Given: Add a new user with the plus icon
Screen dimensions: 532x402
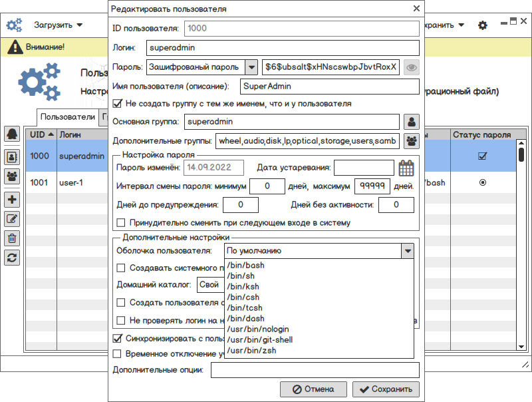Looking at the screenshot, I should pyautogui.click(x=12, y=200).
